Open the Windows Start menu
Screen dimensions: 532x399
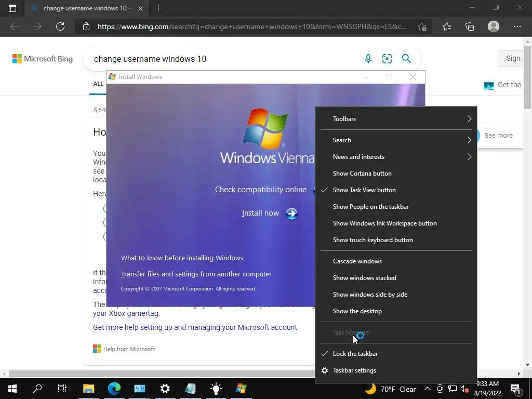pos(12,389)
